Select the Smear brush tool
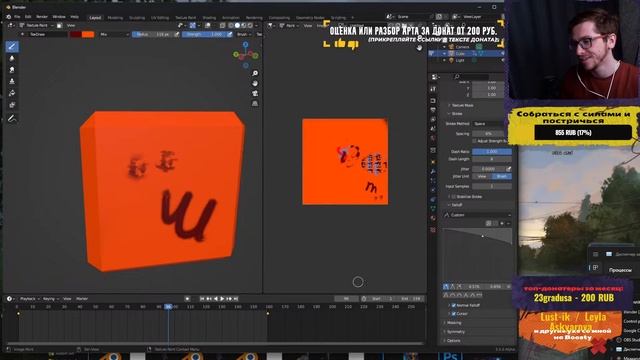 click(12, 70)
